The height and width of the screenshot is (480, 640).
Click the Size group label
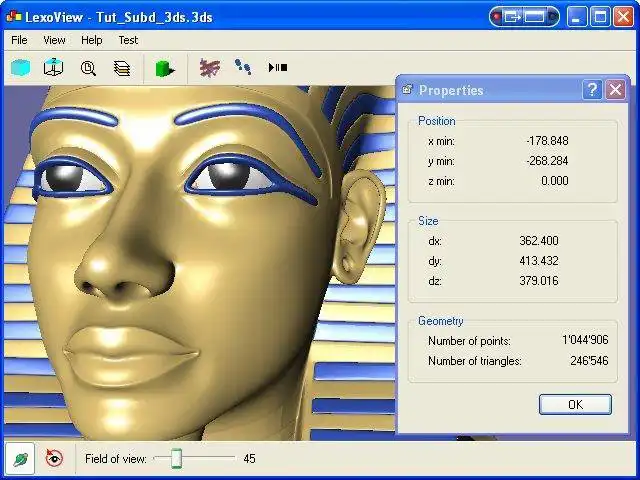[428, 221]
